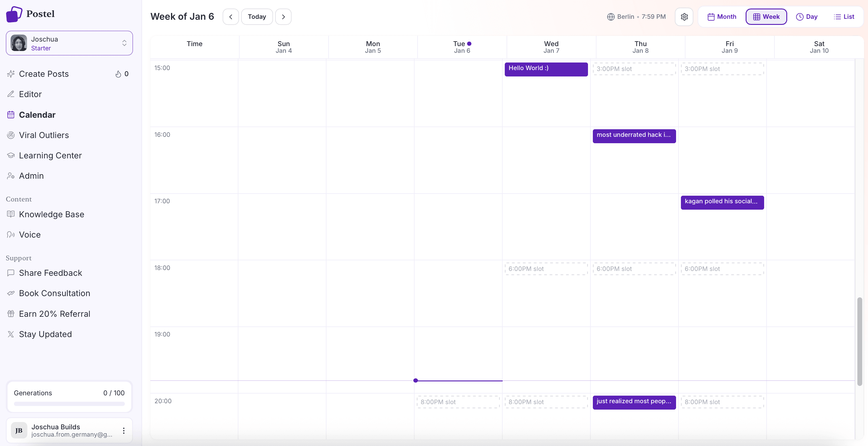Select the Tuesday 8:00PM empty slot
This screenshot has width=868, height=446.
(458, 402)
